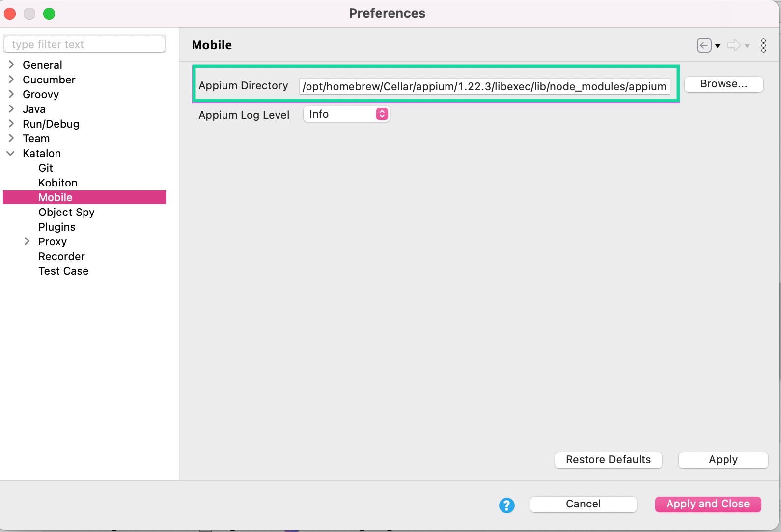Image resolution: width=781 pixels, height=532 pixels.
Task: Open the Kobiton preferences page
Action: [58, 183]
